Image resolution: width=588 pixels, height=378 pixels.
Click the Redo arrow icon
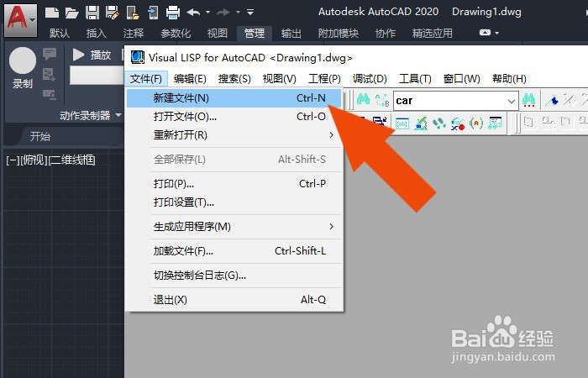click(223, 13)
